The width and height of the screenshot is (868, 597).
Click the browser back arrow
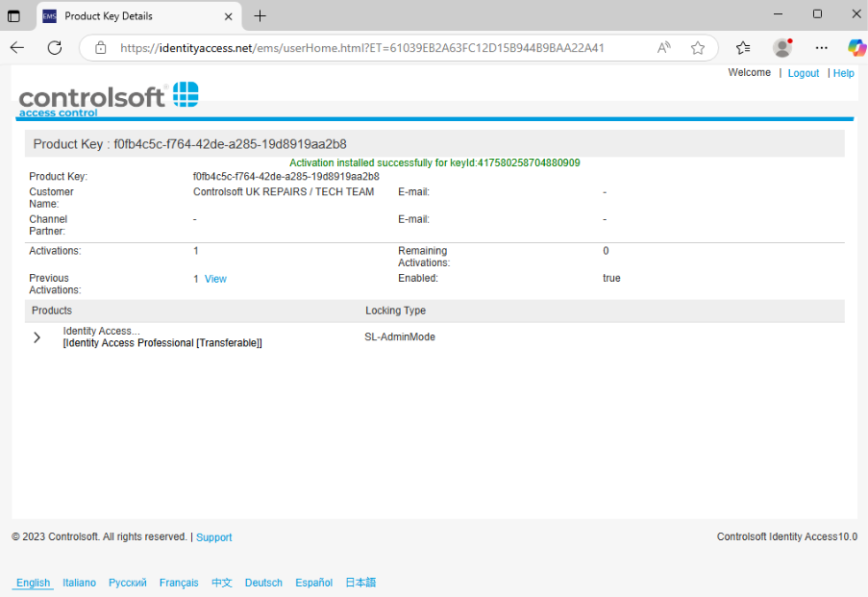[x=17, y=48]
